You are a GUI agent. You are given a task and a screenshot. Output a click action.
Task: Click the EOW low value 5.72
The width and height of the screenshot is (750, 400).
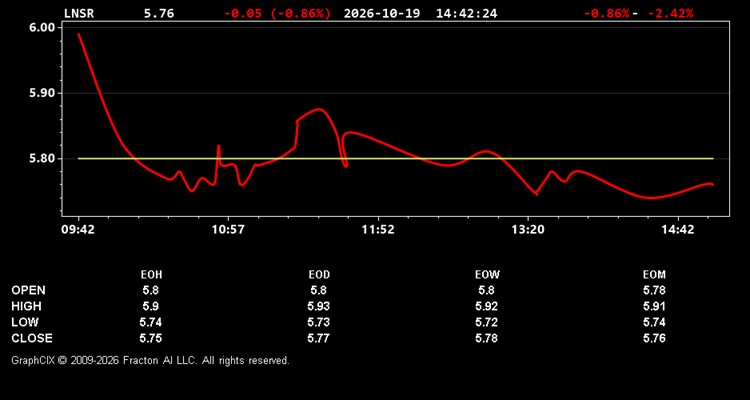[486, 322]
